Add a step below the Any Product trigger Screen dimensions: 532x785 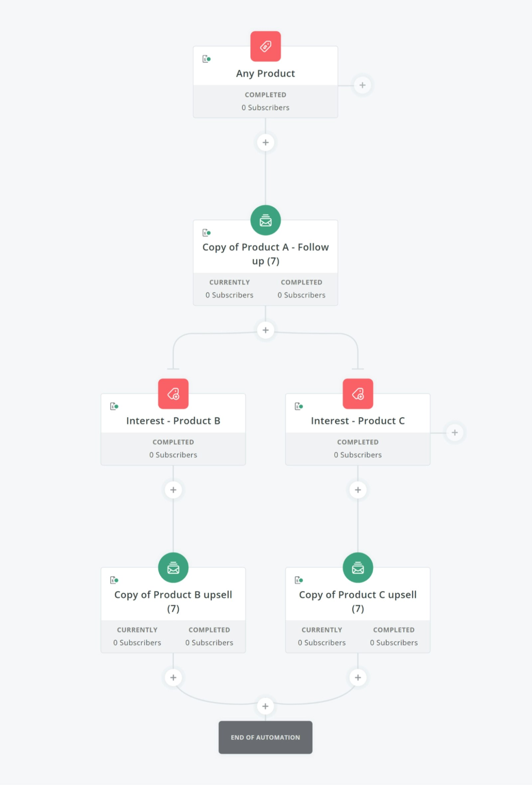pyautogui.click(x=265, y=142)
